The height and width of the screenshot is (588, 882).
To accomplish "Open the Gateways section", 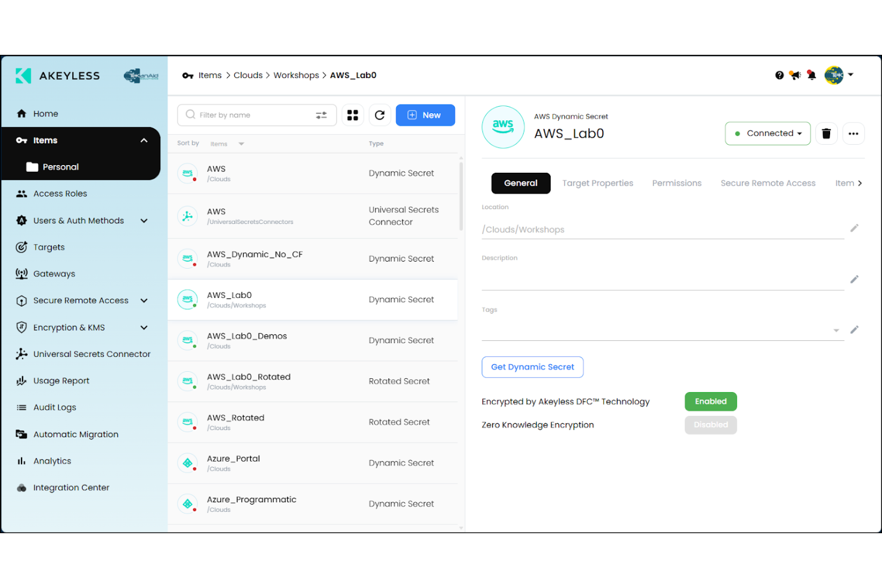I will (x=21, y=273).
